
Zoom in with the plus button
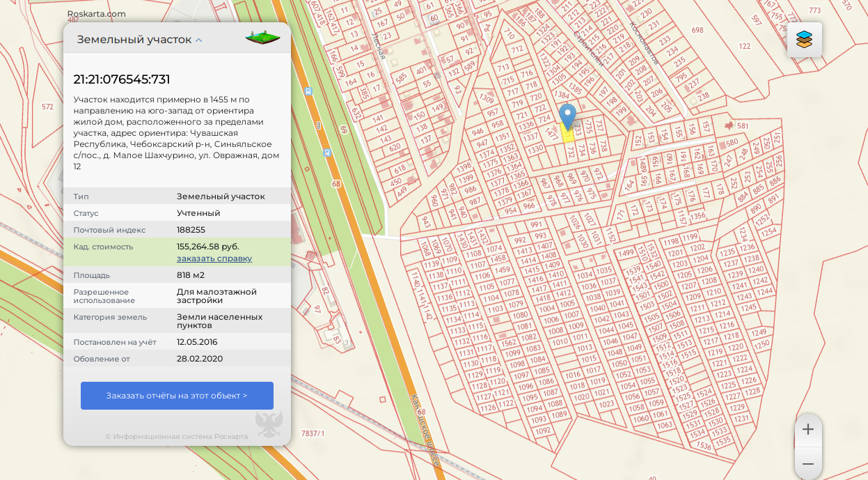[807, 429]
